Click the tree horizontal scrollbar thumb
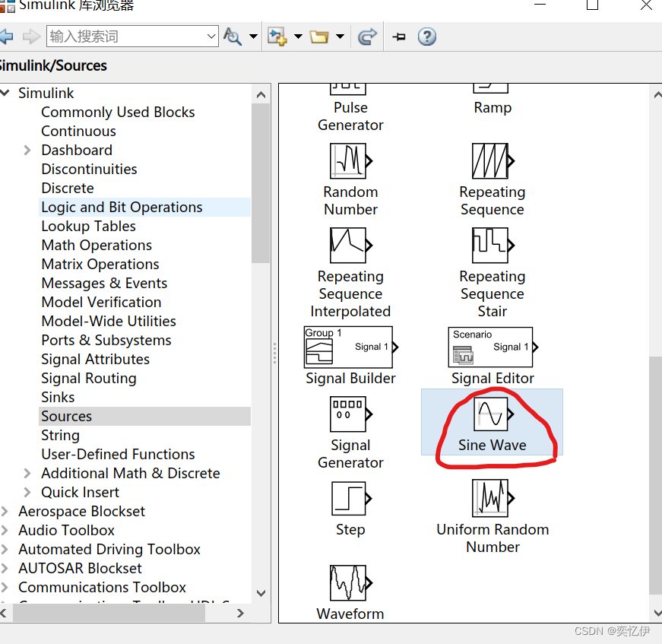This screenshot has width=662, height=644. click(109, 613)
